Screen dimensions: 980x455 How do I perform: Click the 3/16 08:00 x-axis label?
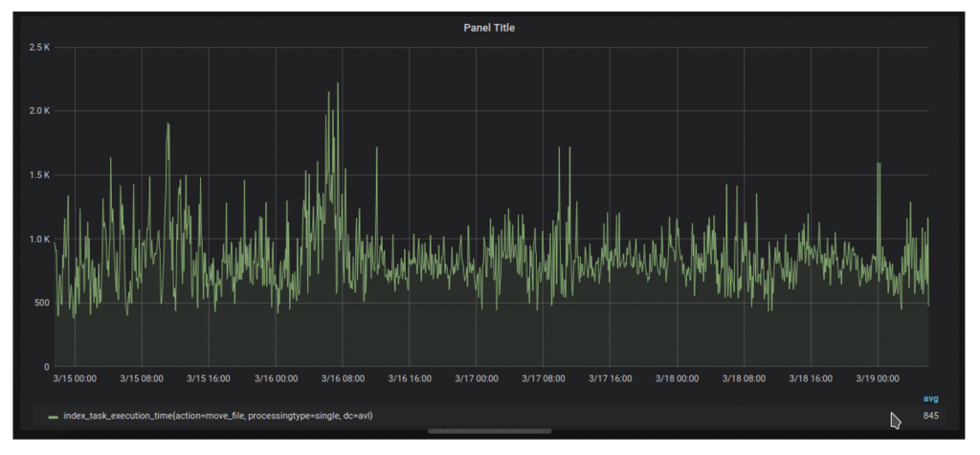(343, 379)
